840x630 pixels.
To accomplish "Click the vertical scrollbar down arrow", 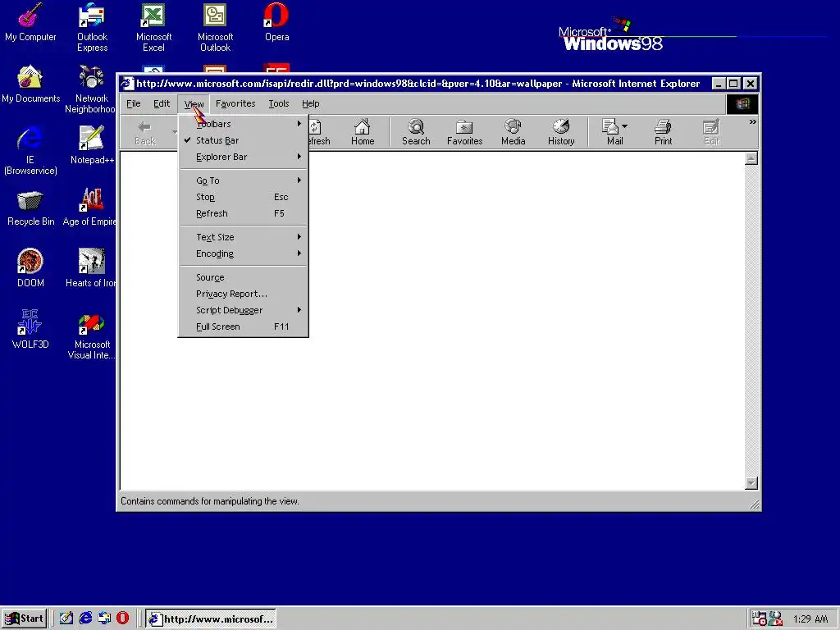I will [x=751, y=482].
